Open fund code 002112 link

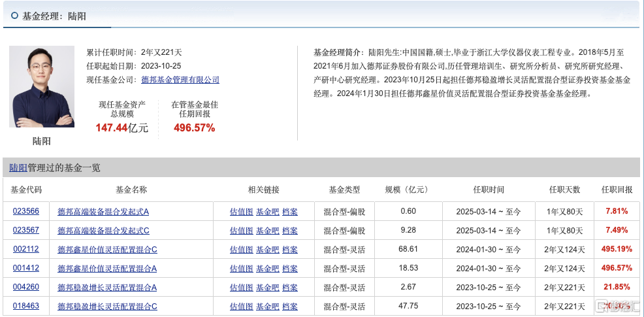pos(26,249)
